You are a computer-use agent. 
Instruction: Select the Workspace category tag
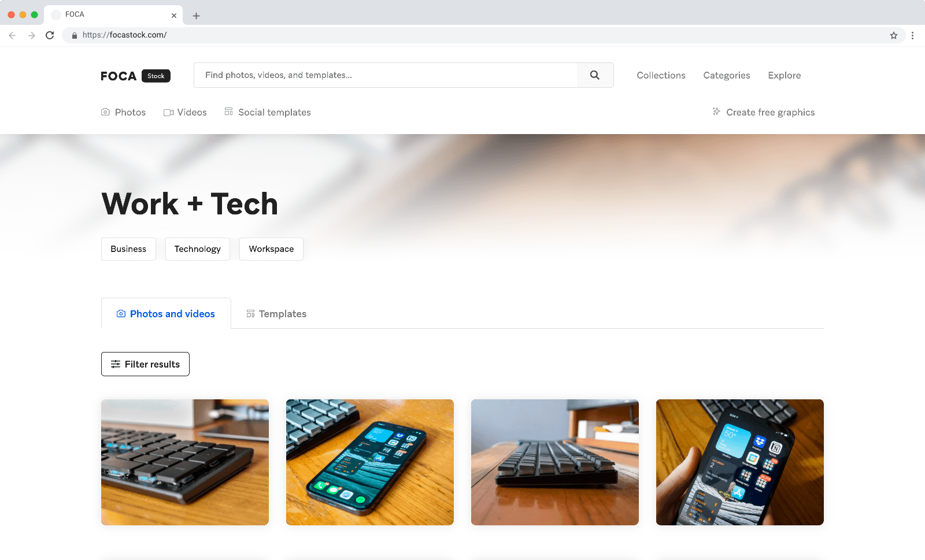coord(271,249)
